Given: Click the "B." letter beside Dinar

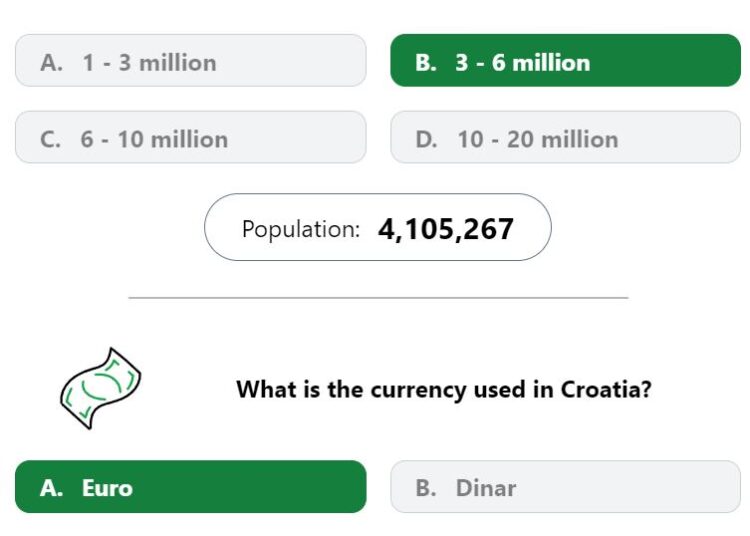Looking at the screenshot, I should point(426,488).
